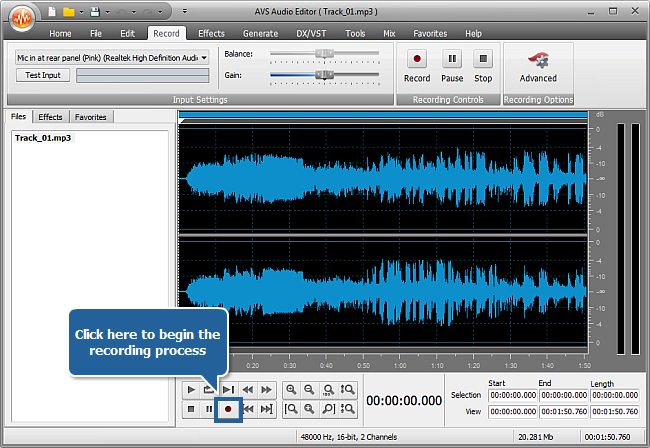Screen dimensions: 650x448
Task: Select the Files side panel tab
Action: [18, 116]
